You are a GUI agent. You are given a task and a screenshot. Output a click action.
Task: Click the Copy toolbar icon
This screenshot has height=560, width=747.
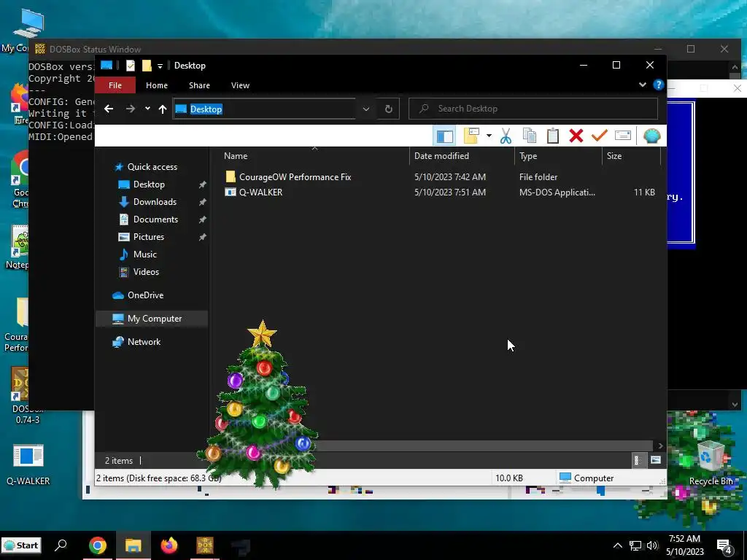(x=530, y=136)
